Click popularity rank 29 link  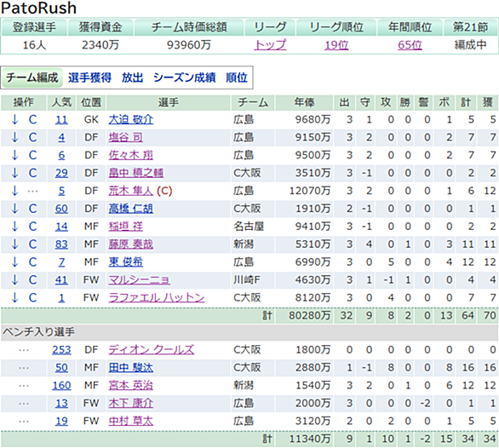click(x=61, y=173)
